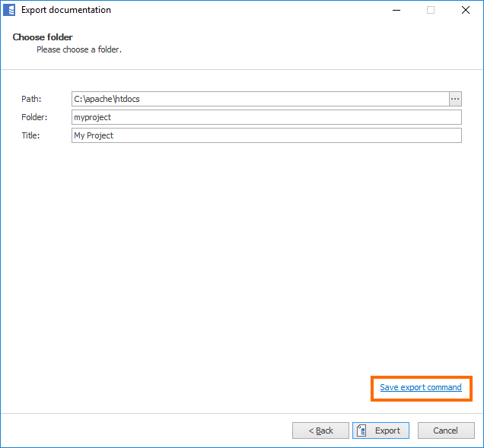Click the 'Please choose a folder.' text
The height and width of the screenshot is (448, 484).
pyautogui.click(x=79, y=49)
